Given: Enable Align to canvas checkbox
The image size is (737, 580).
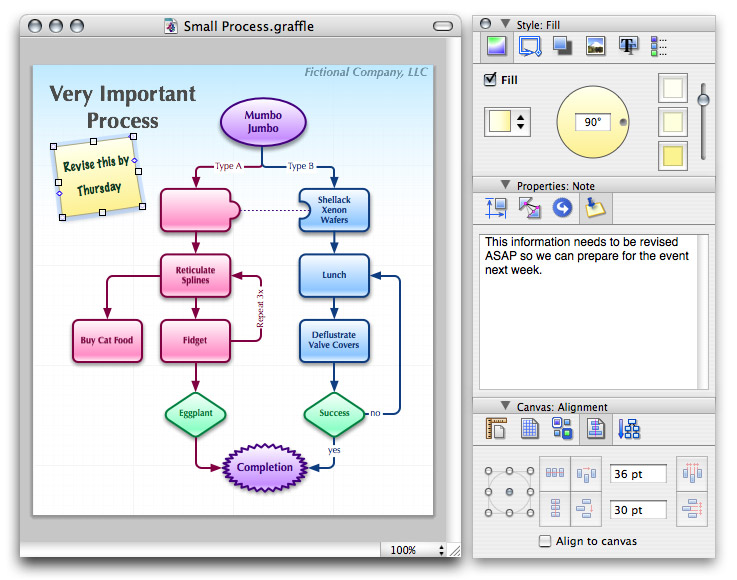Looking at the screenshot, I should point(545,541).
